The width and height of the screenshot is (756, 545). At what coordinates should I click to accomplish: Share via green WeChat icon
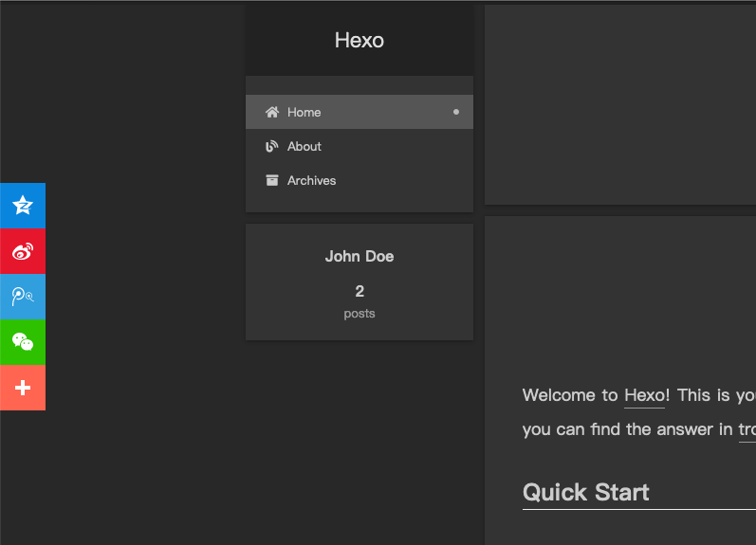coord(23,342)
